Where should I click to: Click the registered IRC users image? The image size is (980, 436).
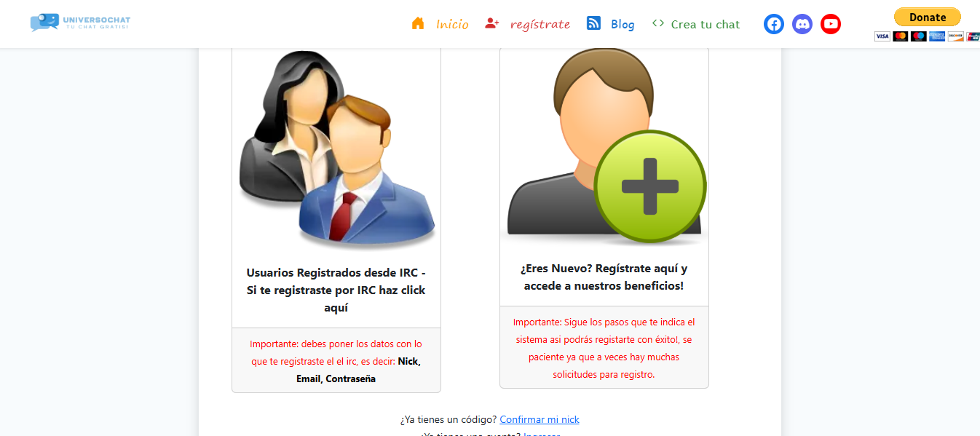[336, 149]
